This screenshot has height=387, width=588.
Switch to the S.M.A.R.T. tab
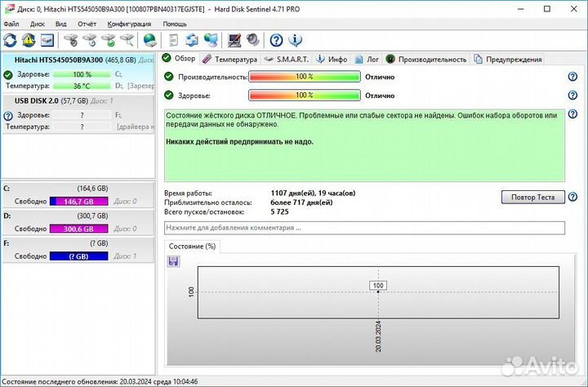tap(287, 60)
